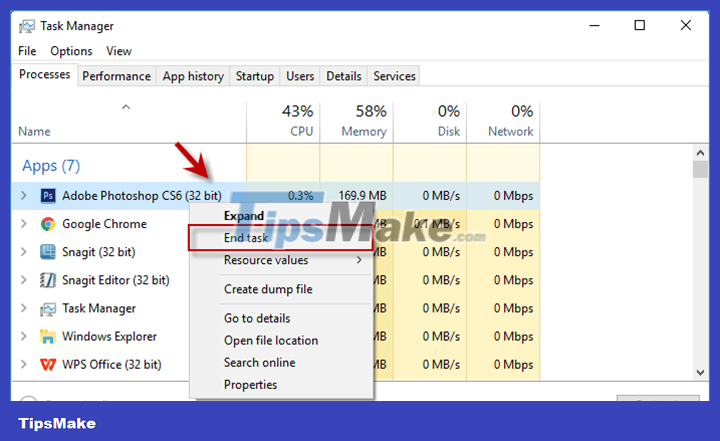
Task: Switch to the Users tab
Action: (300, 76)
